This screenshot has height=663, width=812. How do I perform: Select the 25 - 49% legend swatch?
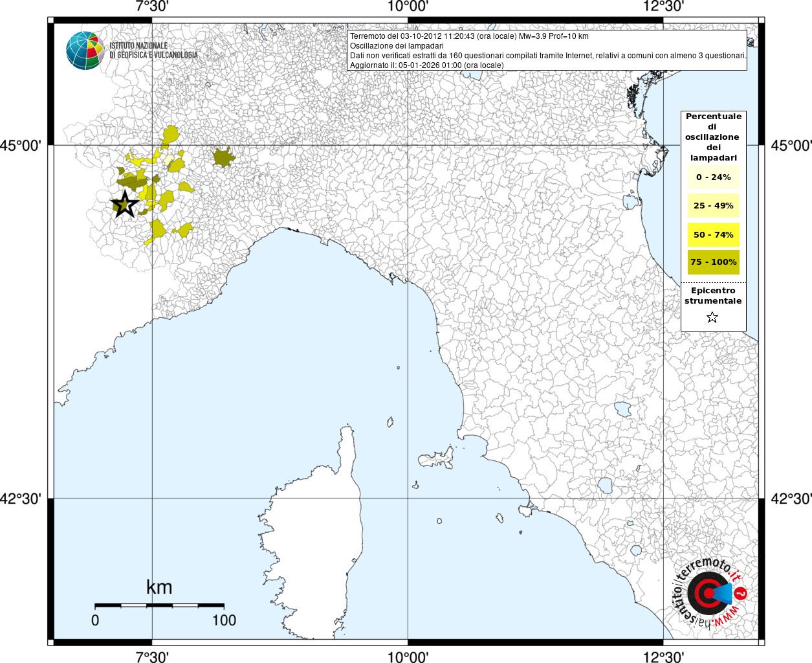click(713, 206)
